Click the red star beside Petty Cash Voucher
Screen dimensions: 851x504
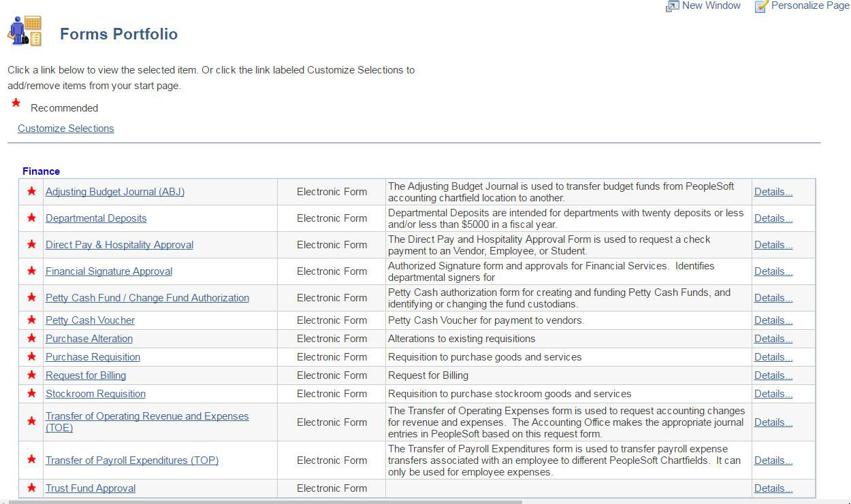31,320
